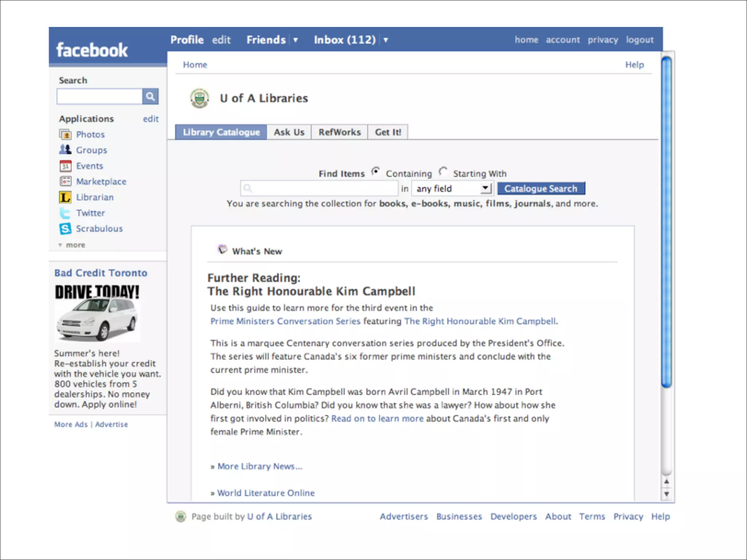This screenshot has height=560, width=747.
Task: Open The Right Honourable Kim Campbell link
Action: pos(480,321)
